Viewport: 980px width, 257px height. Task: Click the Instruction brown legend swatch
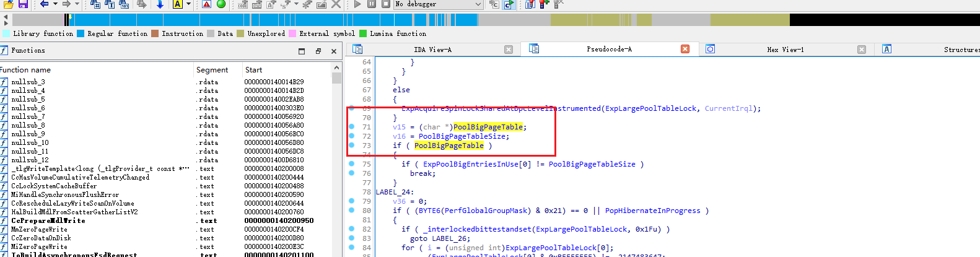pos(155,33)
